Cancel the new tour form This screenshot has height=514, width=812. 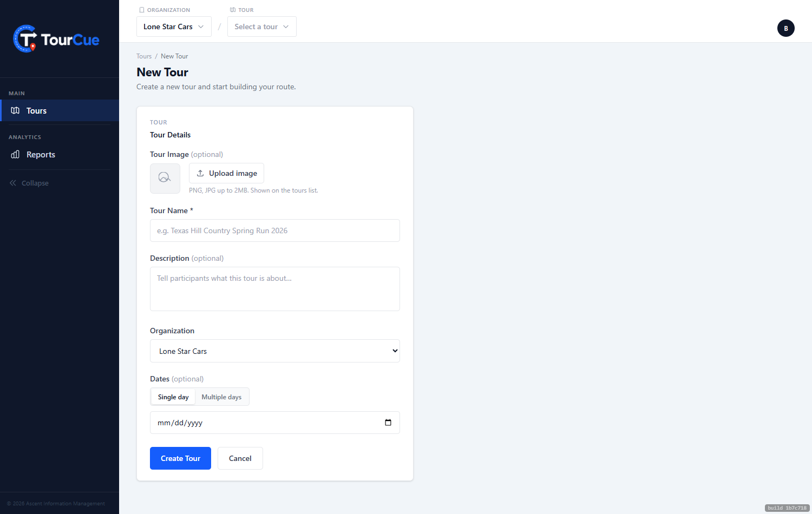click(x=240, y=458)
